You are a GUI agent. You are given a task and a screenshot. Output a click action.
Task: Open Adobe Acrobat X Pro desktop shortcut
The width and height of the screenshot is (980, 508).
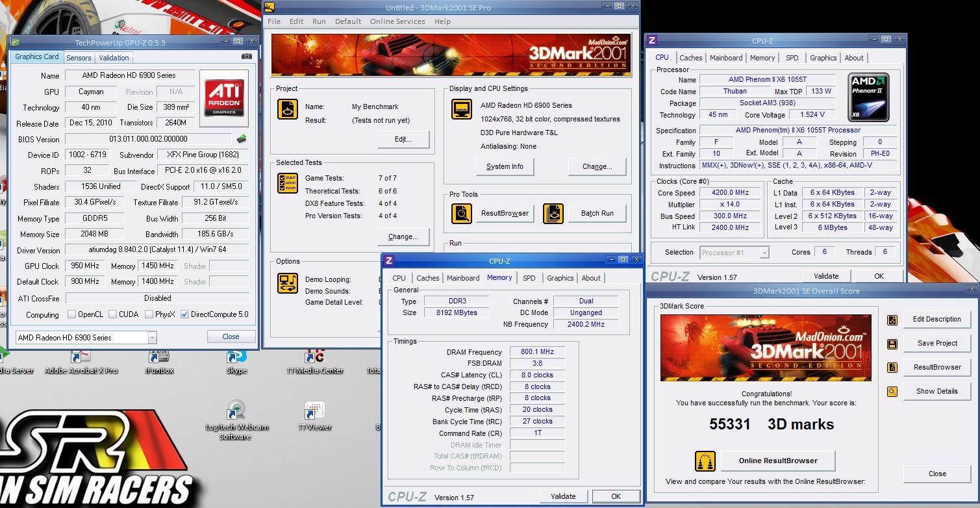(x=81, y=361)
